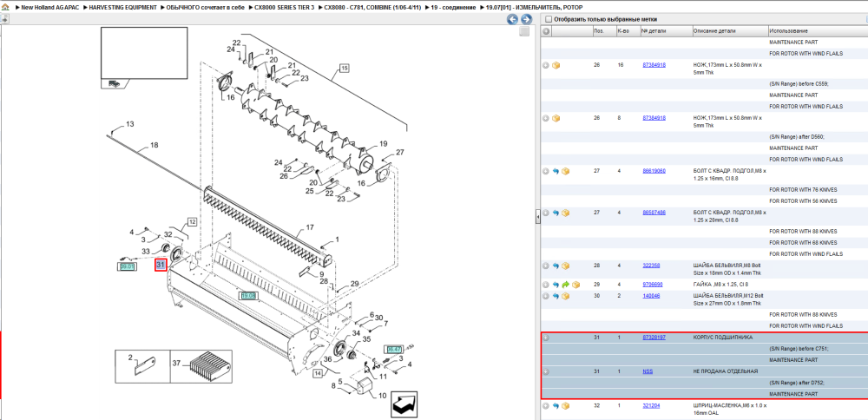Open part number link 321204

click(x=651, y=406)
